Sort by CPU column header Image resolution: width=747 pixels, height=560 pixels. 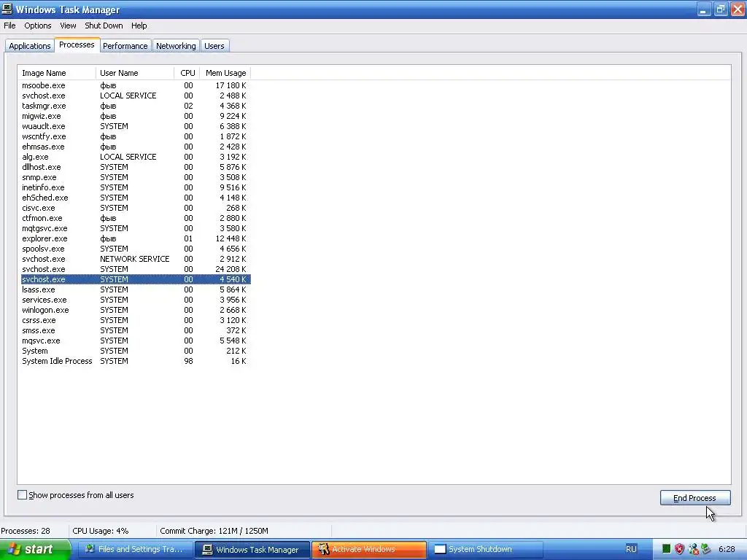(x=187, y=73)
